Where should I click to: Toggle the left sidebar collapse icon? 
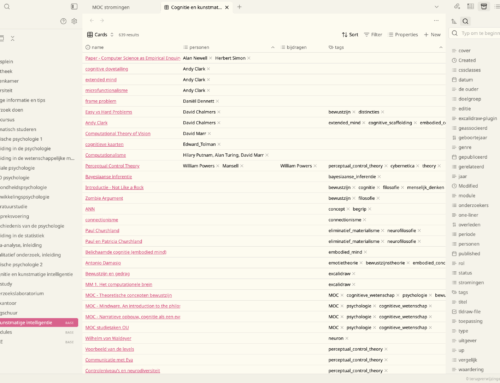74,7
